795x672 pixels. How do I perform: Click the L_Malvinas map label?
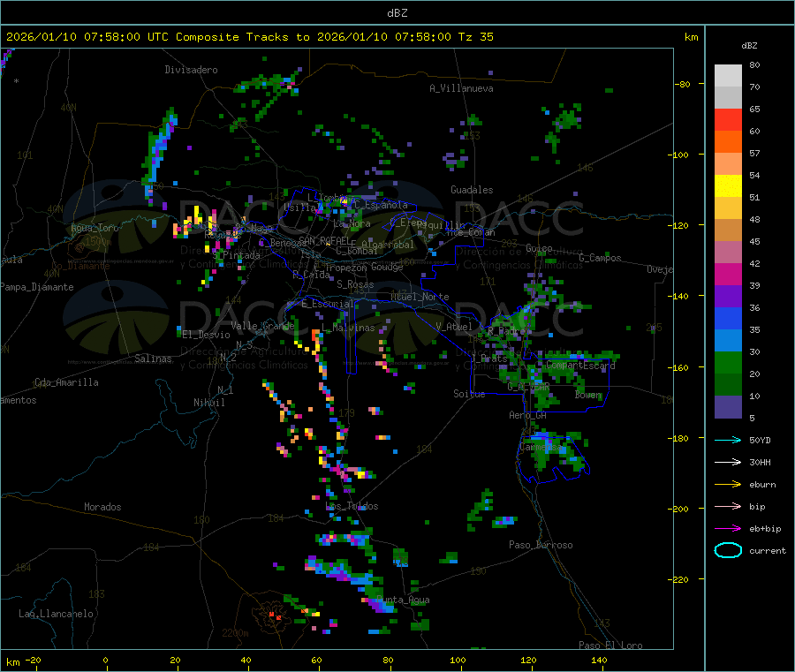point(348,328)
